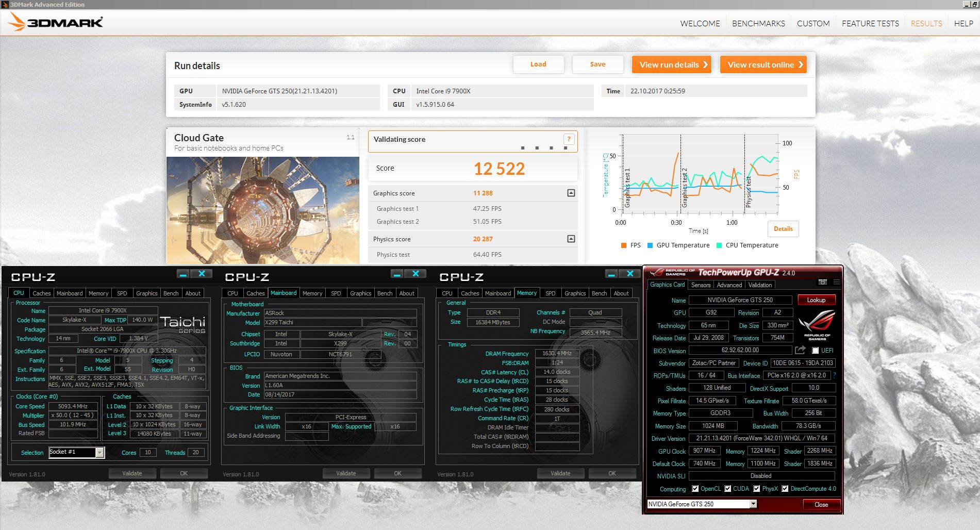980x530 pixels.
Task: Click Validate in the CPU-Z Memory tab window
Action: 560,473
